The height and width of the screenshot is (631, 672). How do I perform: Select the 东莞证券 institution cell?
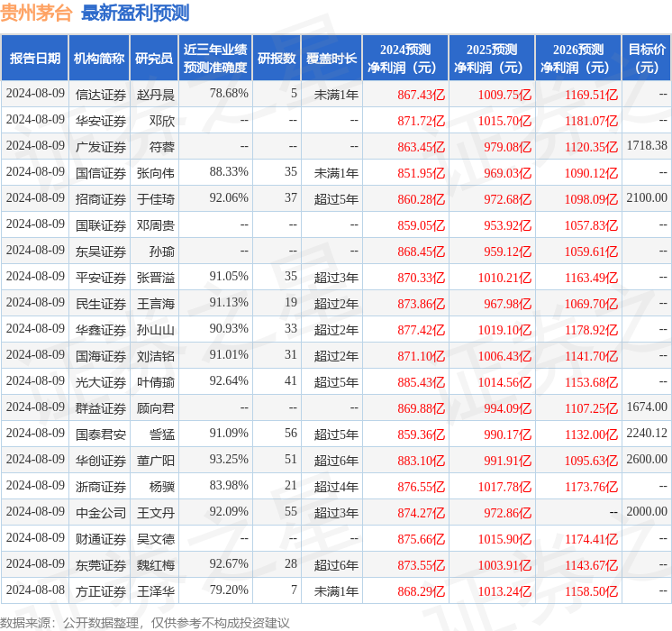tap(101, 565)
